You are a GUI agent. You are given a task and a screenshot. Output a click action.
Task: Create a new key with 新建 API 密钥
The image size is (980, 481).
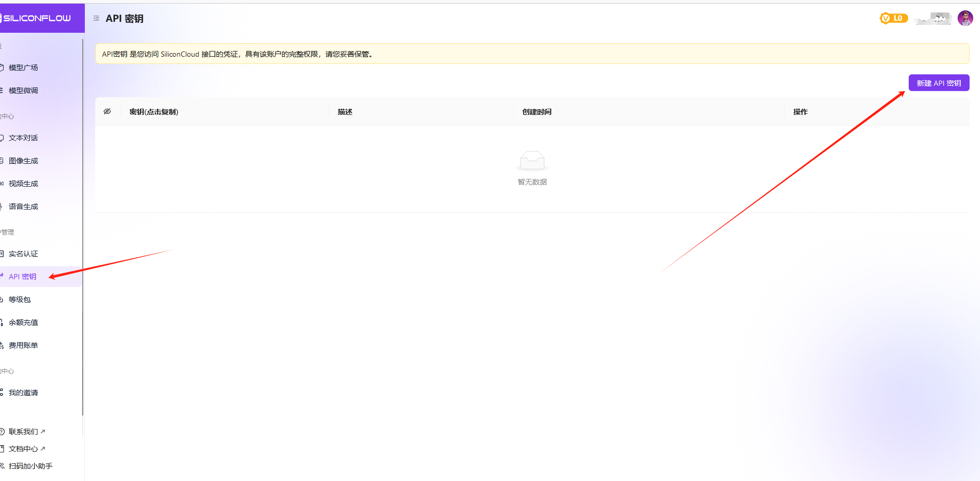coord(939,83)
